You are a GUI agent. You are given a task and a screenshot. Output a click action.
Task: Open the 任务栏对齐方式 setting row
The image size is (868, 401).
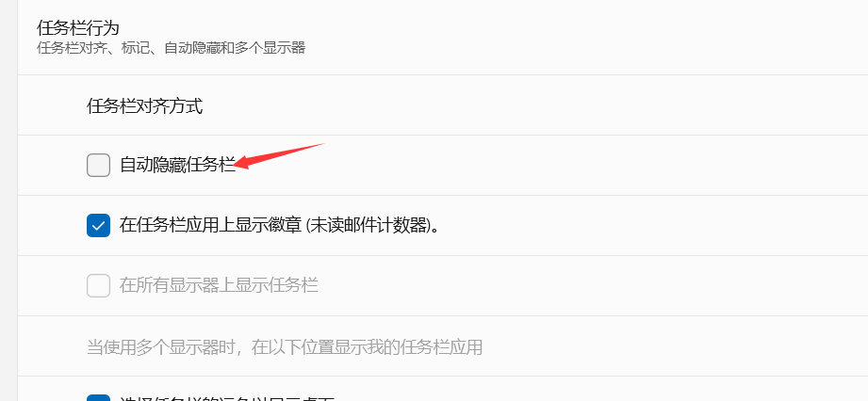click(x=443, y=105)
